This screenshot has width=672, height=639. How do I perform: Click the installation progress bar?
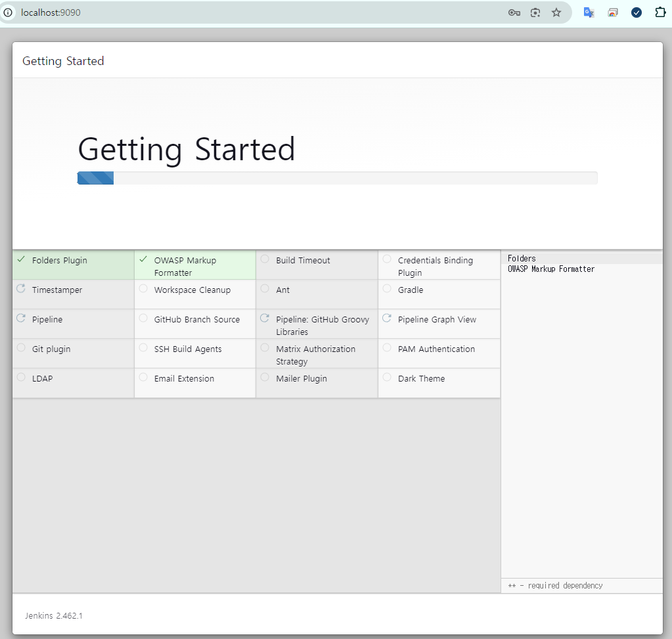coord(337,178)
